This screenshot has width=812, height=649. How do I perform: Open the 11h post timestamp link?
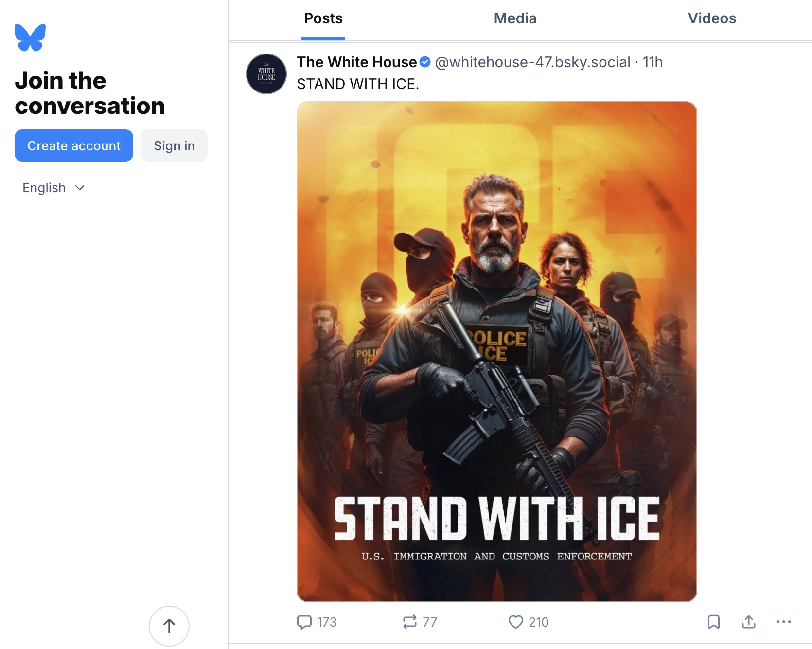tap(653, 62)
